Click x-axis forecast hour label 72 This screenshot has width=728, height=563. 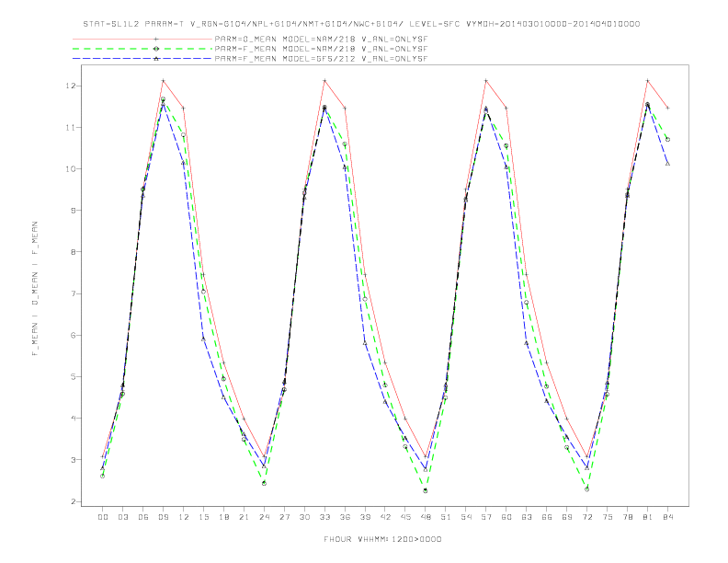(587, 517)
